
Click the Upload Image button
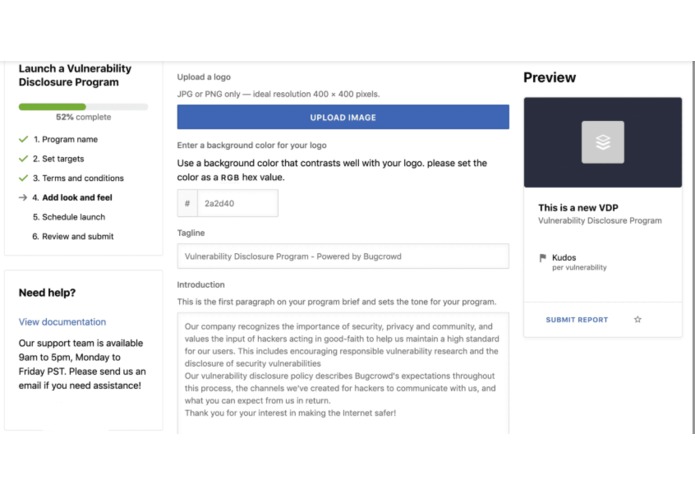point(343,117)
